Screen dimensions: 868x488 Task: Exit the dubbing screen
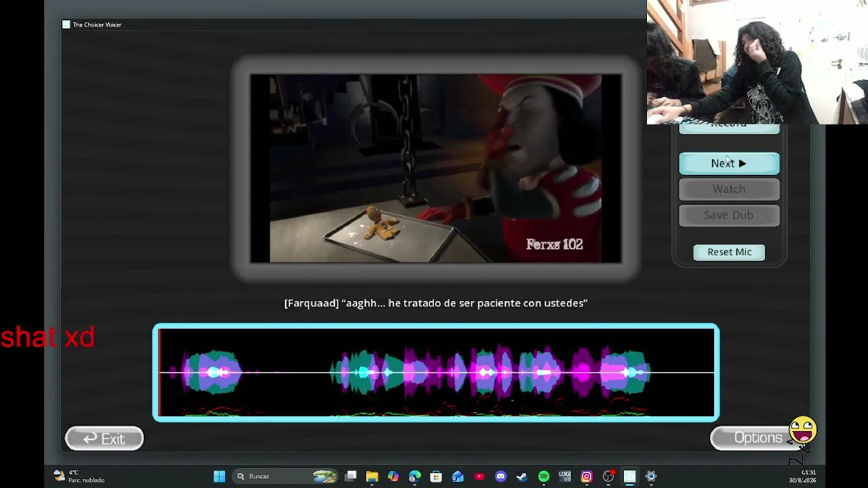[x=104, y=439]
